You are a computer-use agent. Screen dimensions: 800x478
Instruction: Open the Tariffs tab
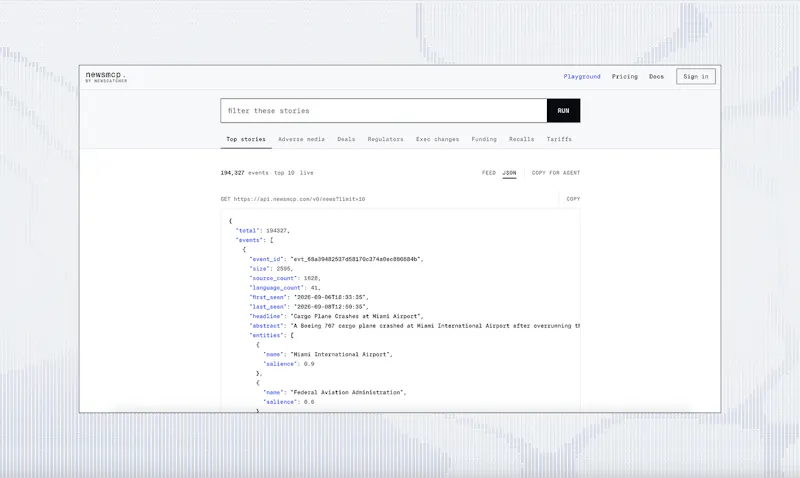(x=559, y=139)
